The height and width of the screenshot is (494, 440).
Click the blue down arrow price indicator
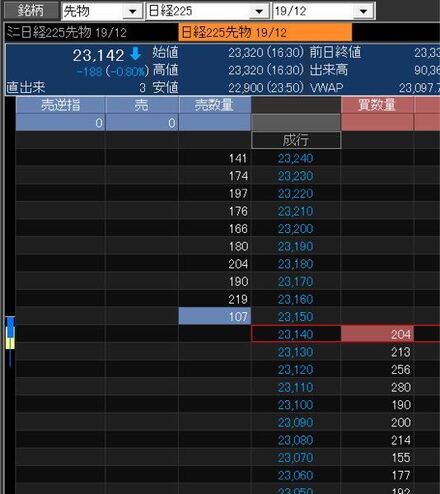pos(136,54)
